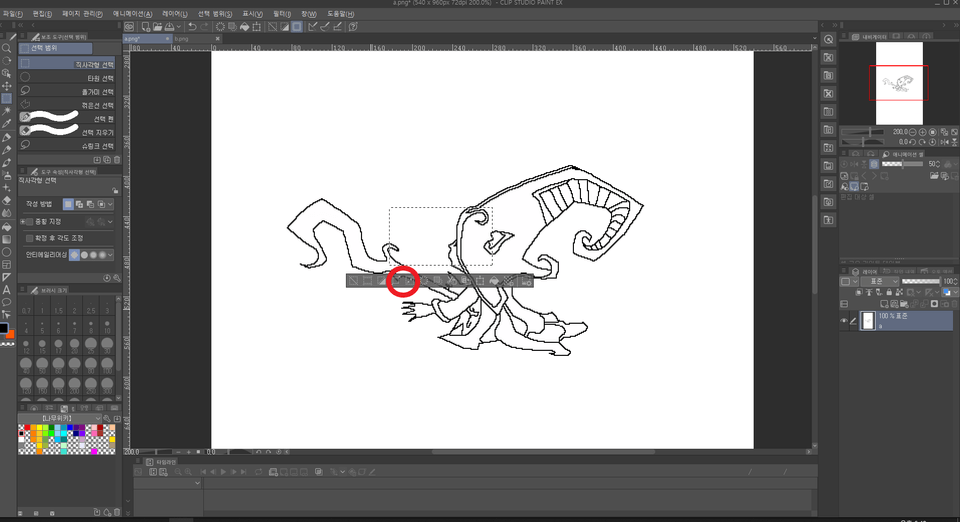
Task: Click Invert selection icon in command bar
Action: [285, 27]
